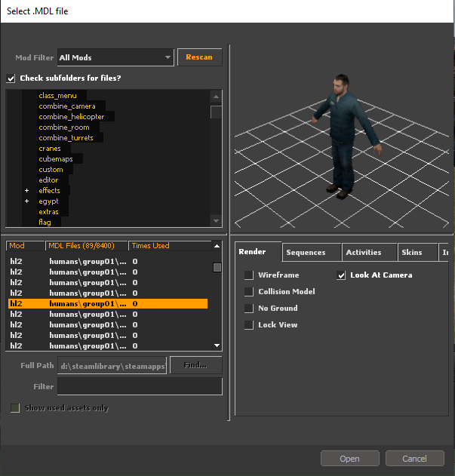Image resolution: width=455 pixels, height=476 pixels.
Task: Click the MDL file list scrollbar thumb
Action: coord(217,268)
